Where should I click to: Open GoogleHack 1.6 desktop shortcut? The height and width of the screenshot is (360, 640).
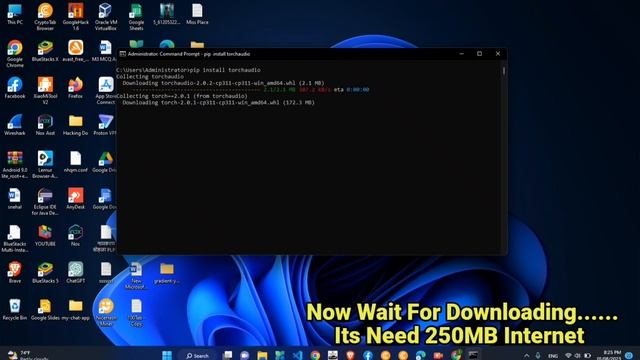(76, 16)
